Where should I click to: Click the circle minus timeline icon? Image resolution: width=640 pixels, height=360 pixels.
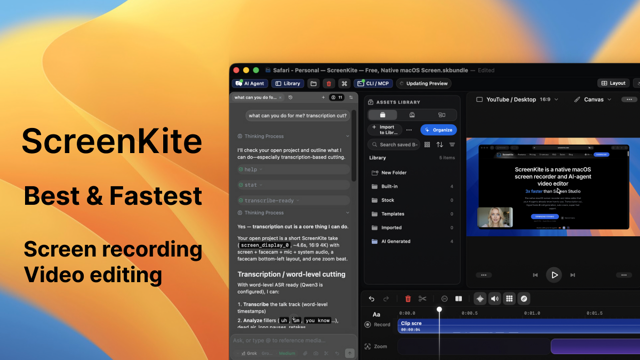(x=444, y=299)
